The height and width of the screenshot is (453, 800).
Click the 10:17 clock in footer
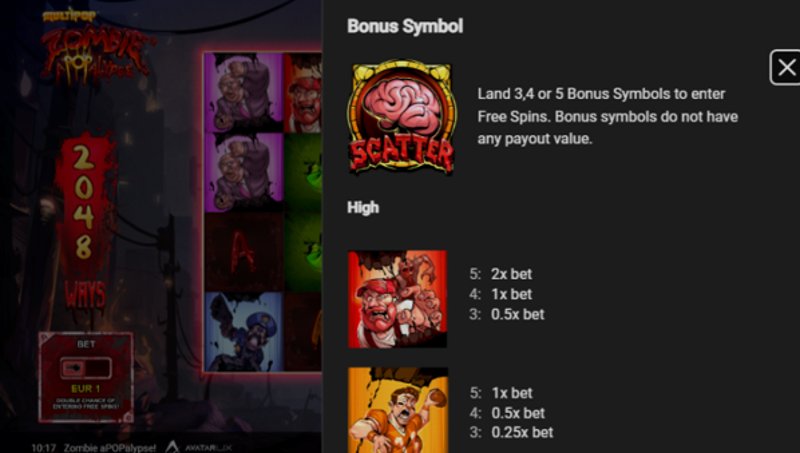43,448
